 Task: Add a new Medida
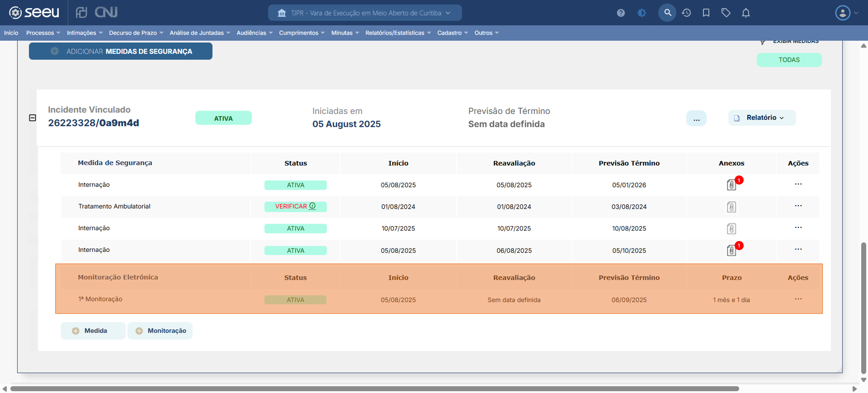click(x=93, y=331)
